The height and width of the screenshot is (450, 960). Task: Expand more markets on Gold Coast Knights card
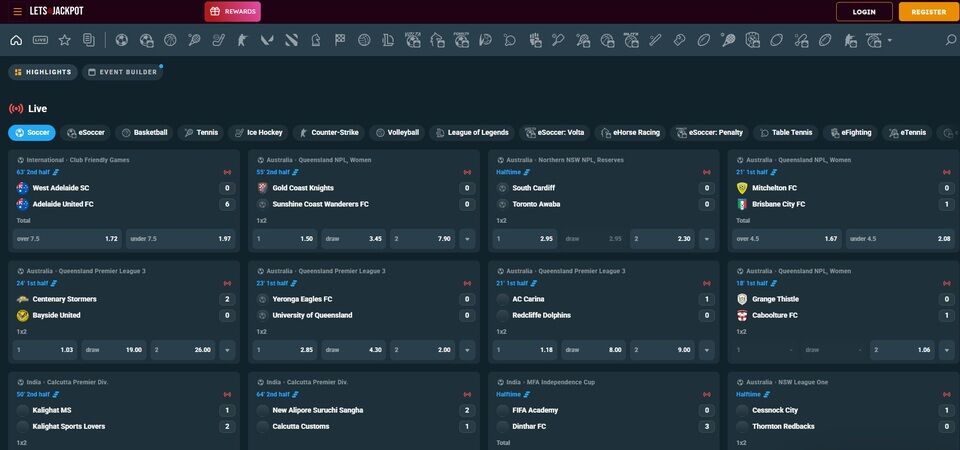click(x=467, y=239)
